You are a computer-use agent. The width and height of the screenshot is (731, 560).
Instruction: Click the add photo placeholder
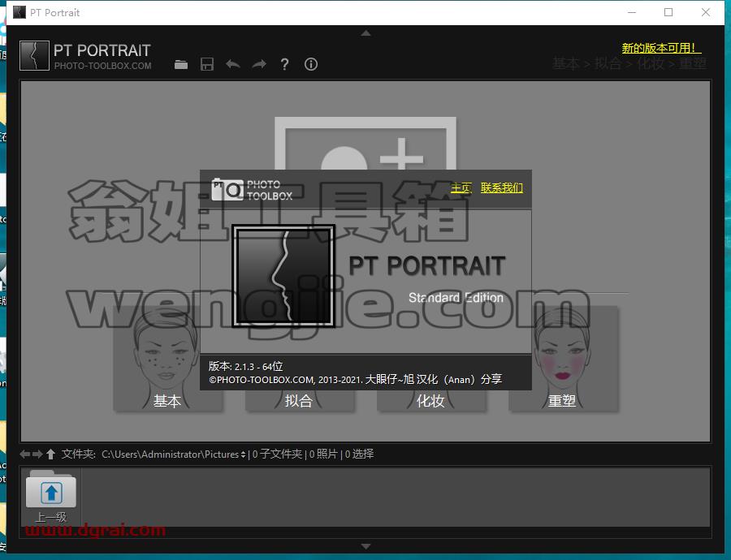pyautogui.click(x=365, y=144)
